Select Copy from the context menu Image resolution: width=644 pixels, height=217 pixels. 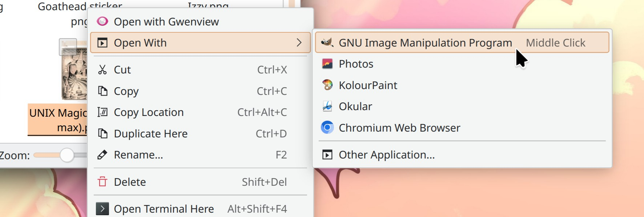coord(126,91)
